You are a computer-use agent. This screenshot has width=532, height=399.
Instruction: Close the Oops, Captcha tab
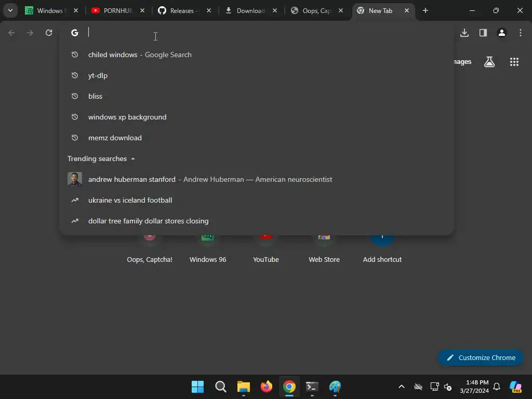coord(341,10)
